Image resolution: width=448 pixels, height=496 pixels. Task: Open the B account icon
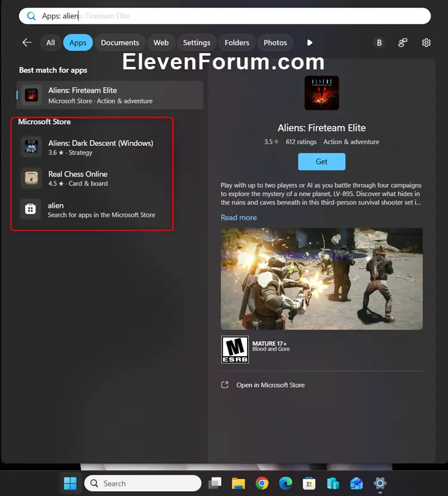(379, 42)
